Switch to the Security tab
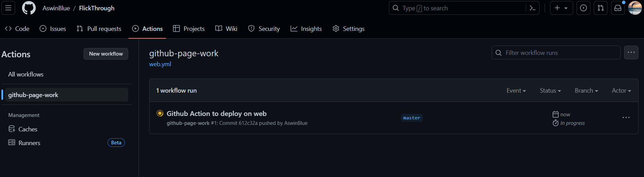The height and width of the screenshot is (177, 644). (x=264, y=29)
